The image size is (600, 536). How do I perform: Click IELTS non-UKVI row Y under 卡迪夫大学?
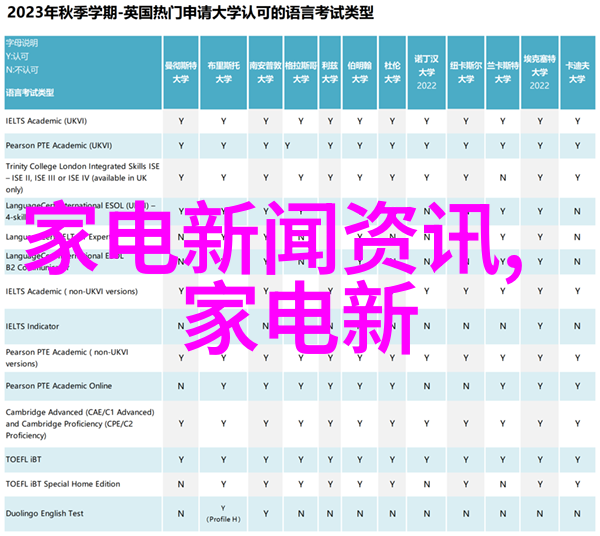pyautogui.click(x=577, y=292)
